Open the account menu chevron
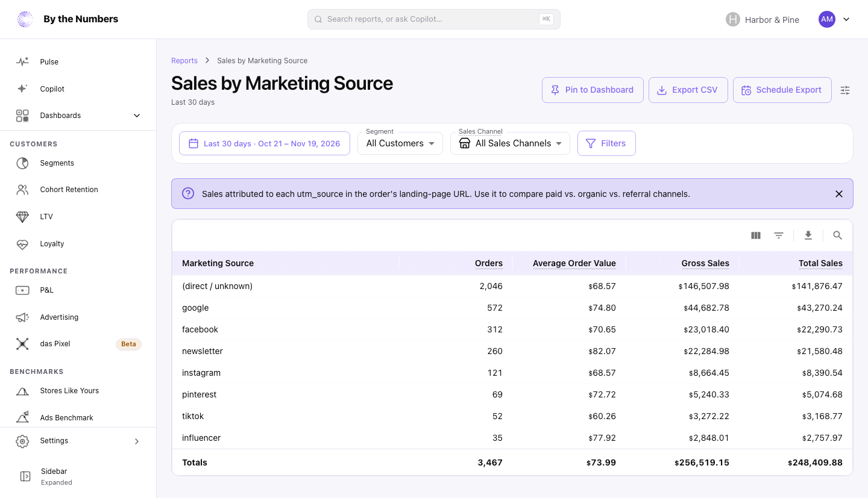868x498 pixels. 846,19
